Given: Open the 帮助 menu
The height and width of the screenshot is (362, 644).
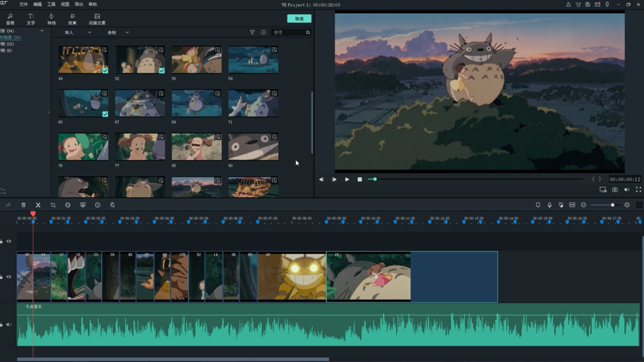Looking at the screenshot, I should 93,5.
